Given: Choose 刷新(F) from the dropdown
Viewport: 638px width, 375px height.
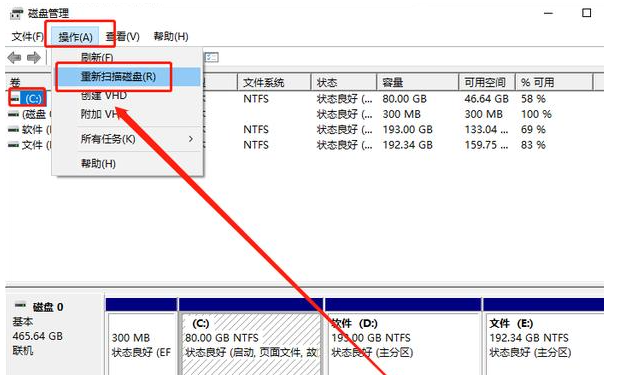Looking at the screenshot, I should tap(127, 57).
